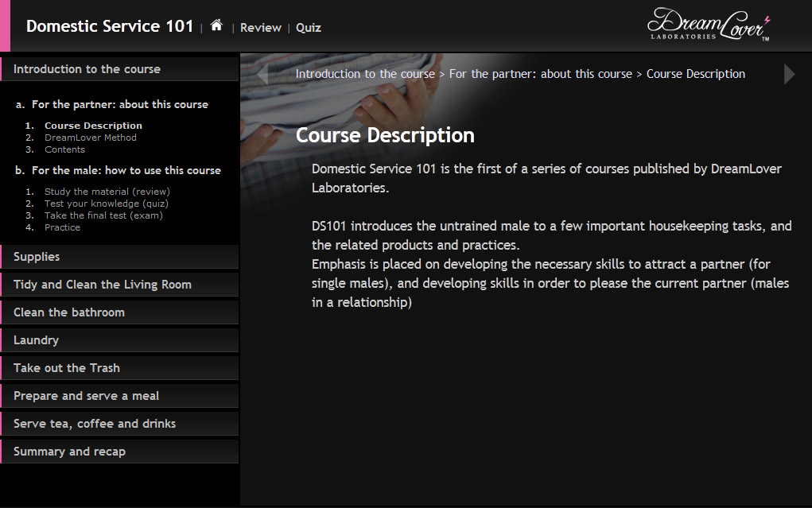Expand the Summary and recap section
This screenshot has width=812, height=508.
click(119, 451)
